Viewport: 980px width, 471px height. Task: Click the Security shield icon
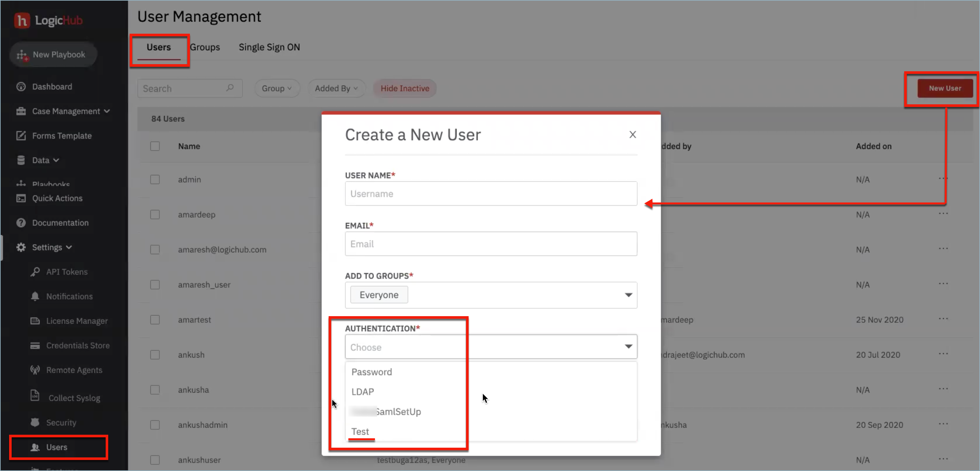[35, 422]
